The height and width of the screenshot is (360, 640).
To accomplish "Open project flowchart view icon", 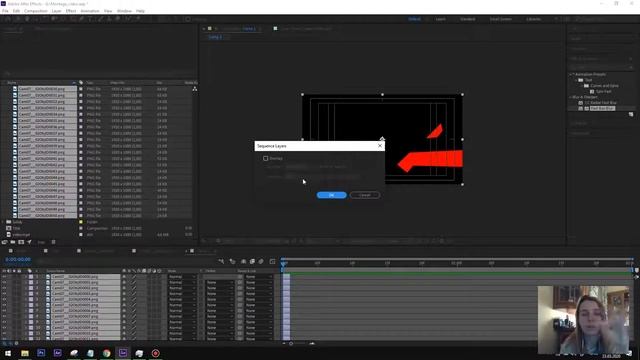I will (195, 89).
